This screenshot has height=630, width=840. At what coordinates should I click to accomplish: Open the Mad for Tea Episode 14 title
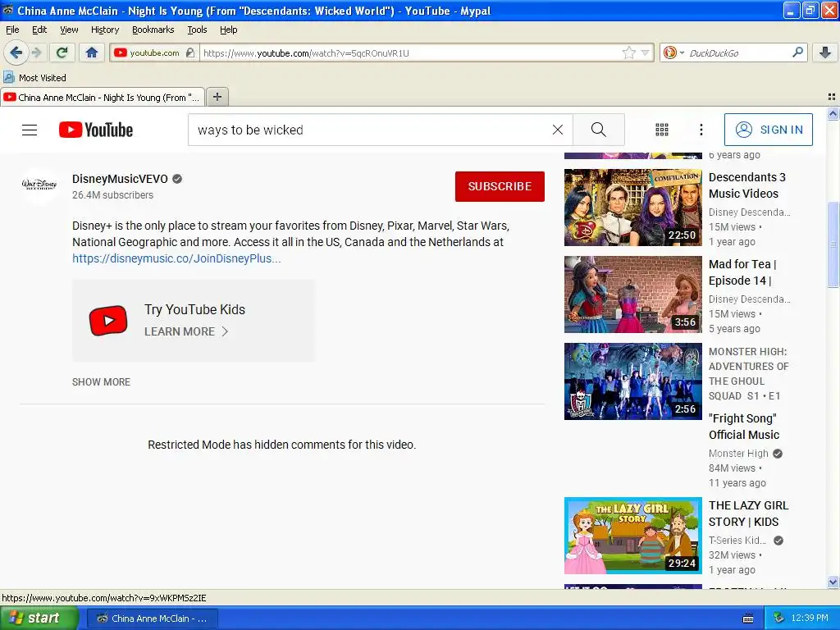pyautogui.click(x=742, y=272)
